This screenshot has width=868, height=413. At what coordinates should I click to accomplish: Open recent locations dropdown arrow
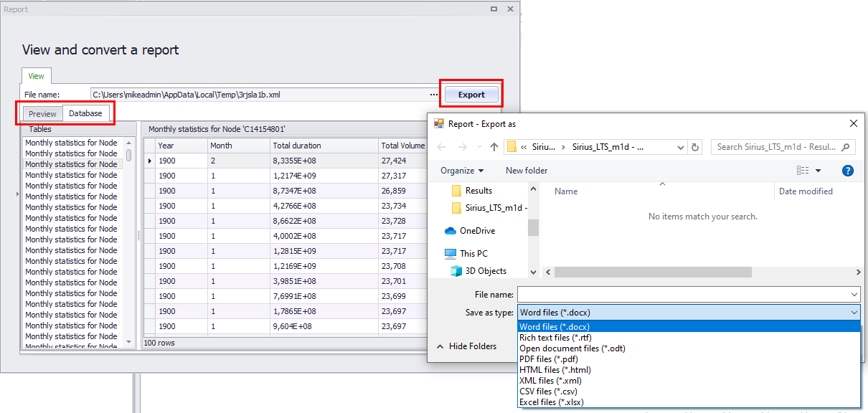point(479,147)
